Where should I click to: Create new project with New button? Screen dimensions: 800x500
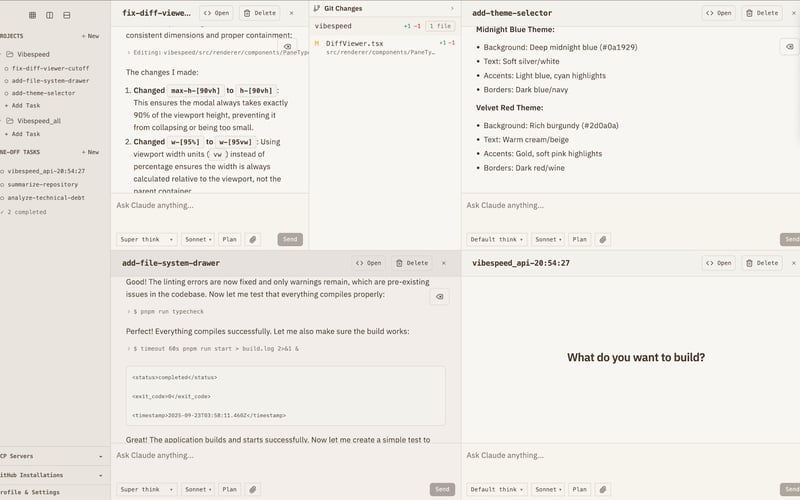90,36
